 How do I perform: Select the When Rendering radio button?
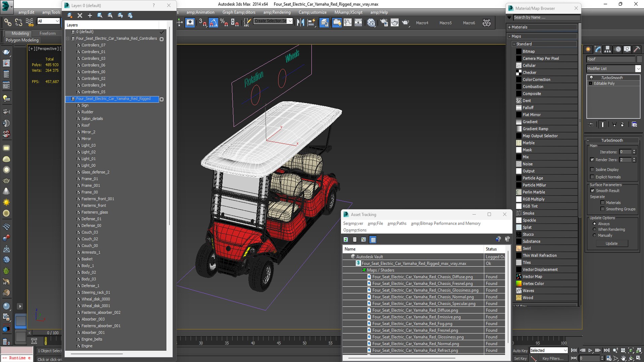[x=594, y=230]
